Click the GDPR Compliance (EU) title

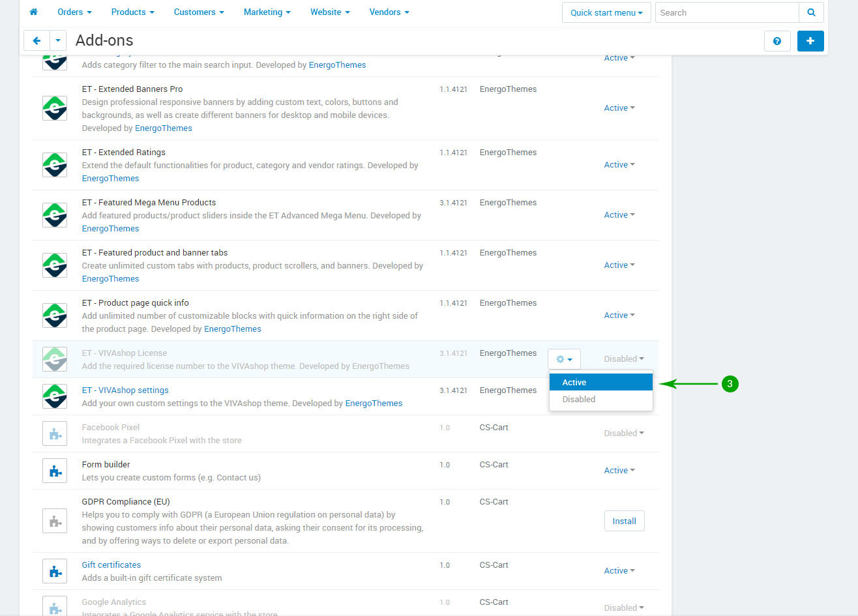pos(126,502)
